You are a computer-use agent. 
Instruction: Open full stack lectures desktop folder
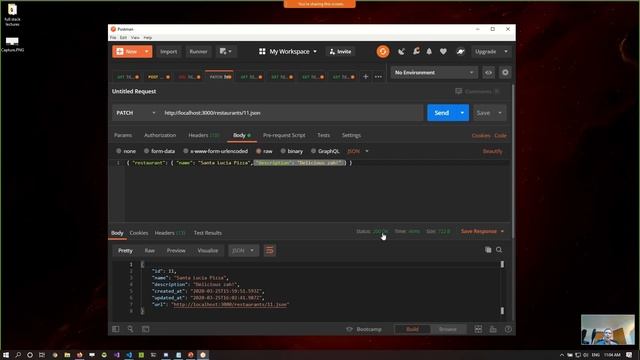[x=12, y=15]
